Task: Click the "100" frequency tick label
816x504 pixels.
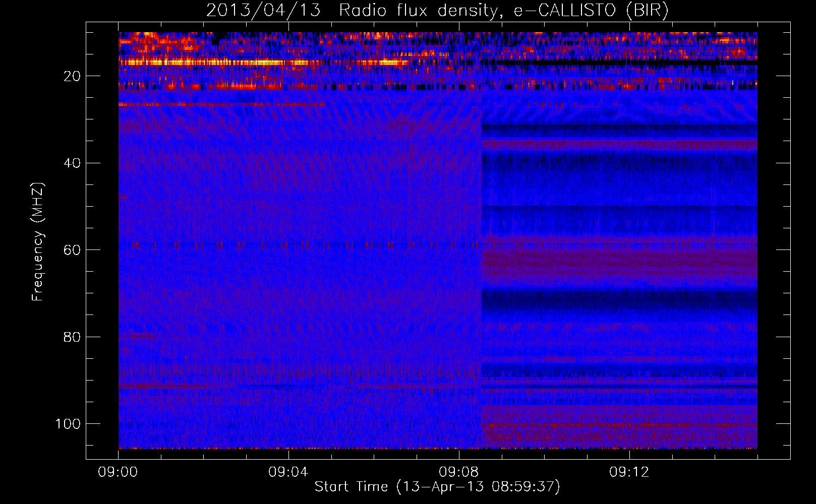Action: pyautogui.click(x=68, y=424)
